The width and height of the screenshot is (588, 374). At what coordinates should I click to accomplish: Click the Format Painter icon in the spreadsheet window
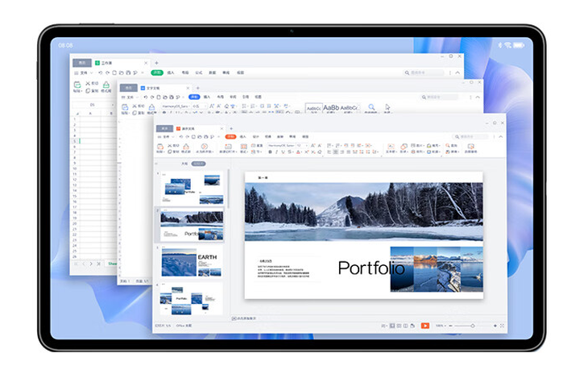[x=106, y=85]
